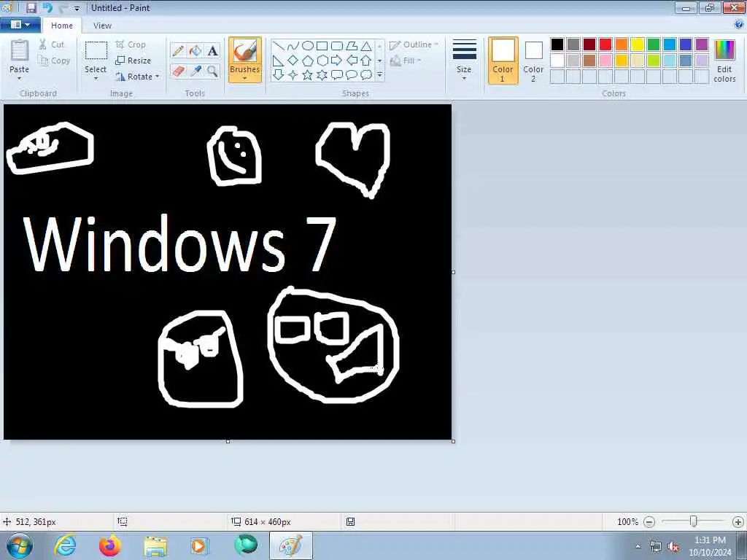
Task: Choose the Diamond shape
Action: 293,61
